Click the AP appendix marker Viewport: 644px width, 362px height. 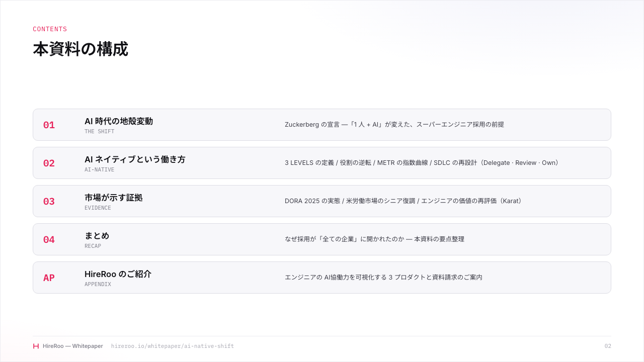click(49, 278)
